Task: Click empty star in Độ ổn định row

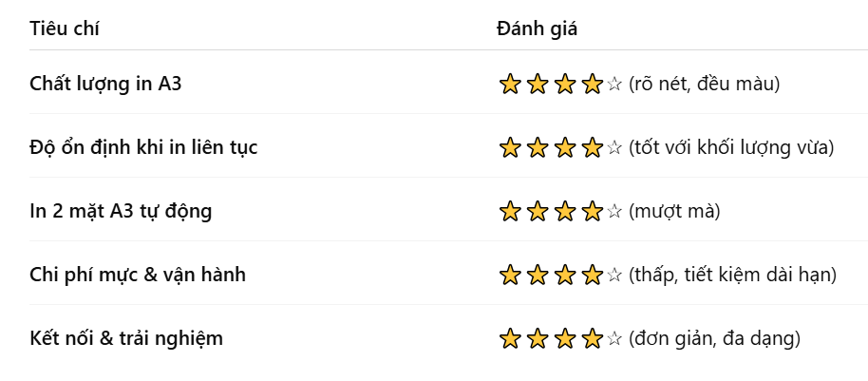Action: pos(614,148)
